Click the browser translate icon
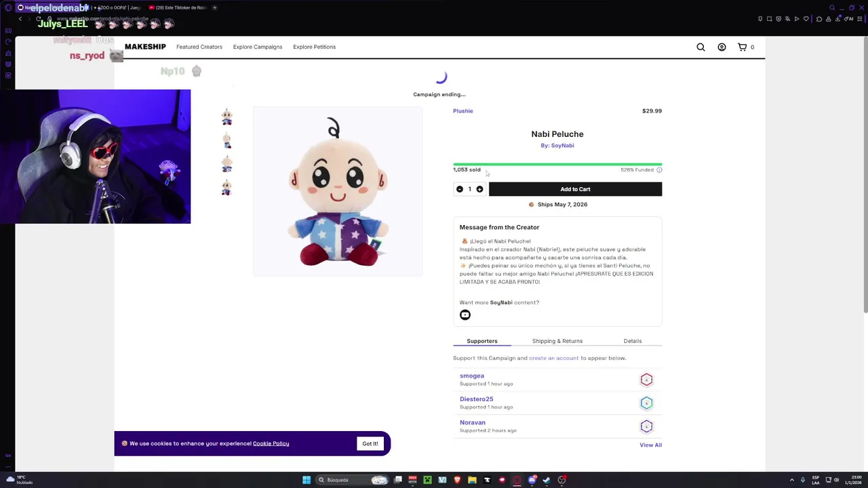This screenshot has height=488, width=868. 787,18
